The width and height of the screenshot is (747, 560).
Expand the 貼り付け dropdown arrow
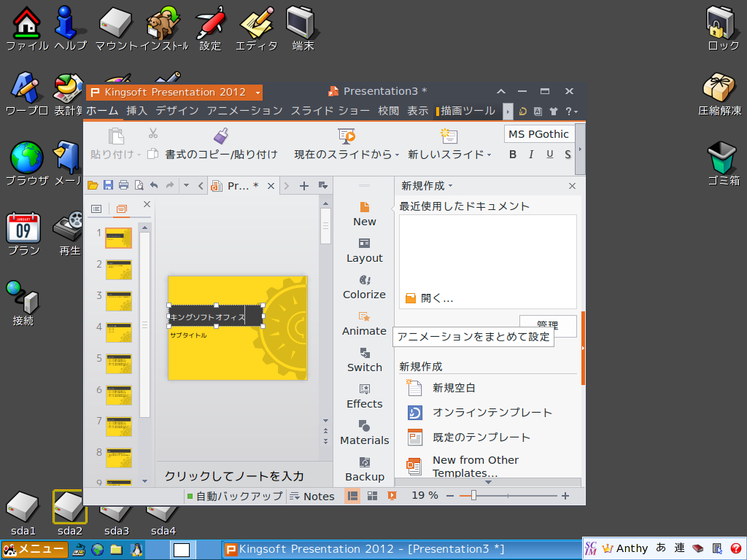139,155
